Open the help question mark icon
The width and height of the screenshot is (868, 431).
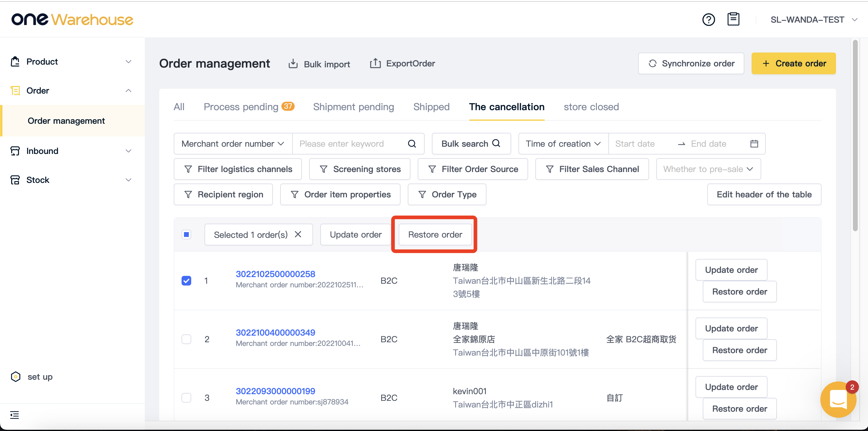pyautogui.click(x=709, y=19)
